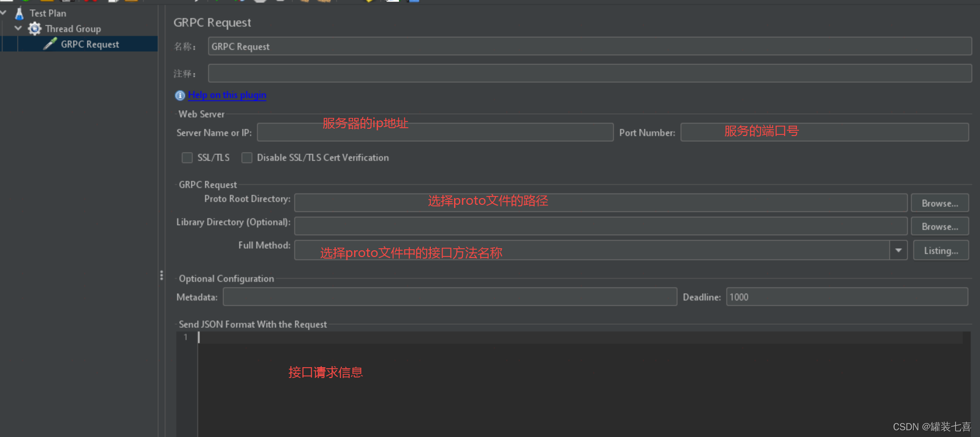Click the GRPC Request pencil icon in tree
This screenshot has width=980, height=437.
(50, 44)
